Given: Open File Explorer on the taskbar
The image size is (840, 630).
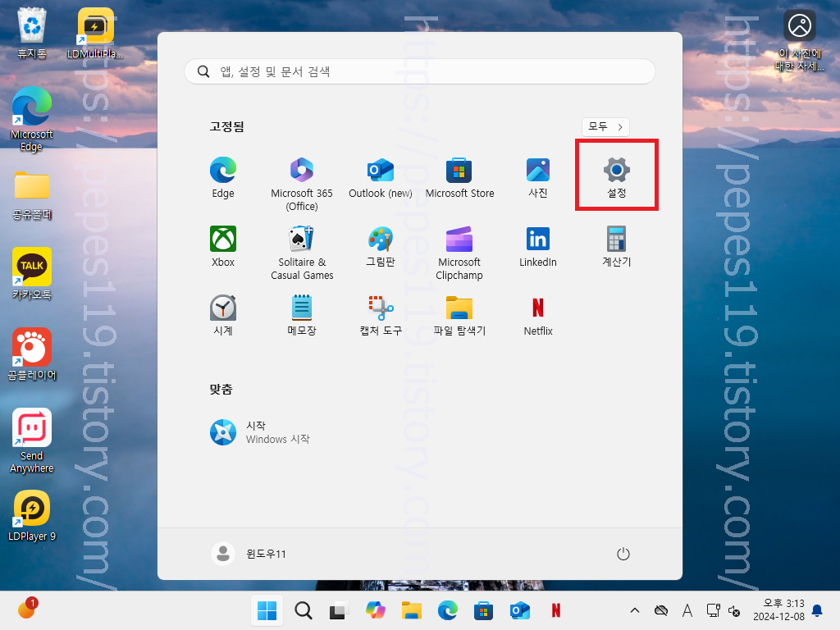Looking at the screenshot, I should pyautogui.click(x=412, y=610).
